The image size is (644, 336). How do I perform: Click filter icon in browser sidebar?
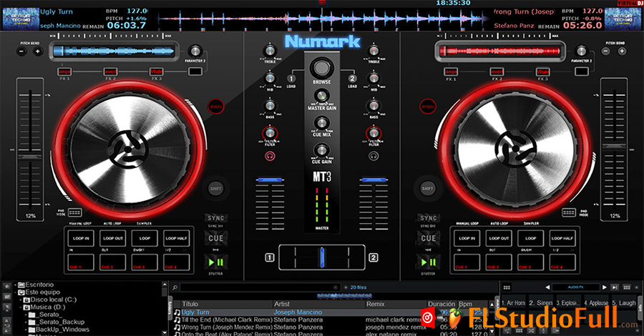click(x=7, y=307)
